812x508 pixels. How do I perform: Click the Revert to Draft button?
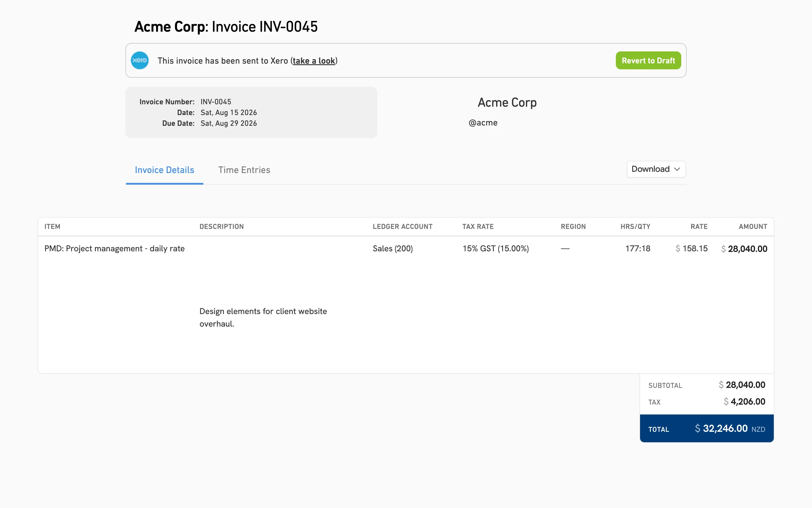tap(648, 60)
